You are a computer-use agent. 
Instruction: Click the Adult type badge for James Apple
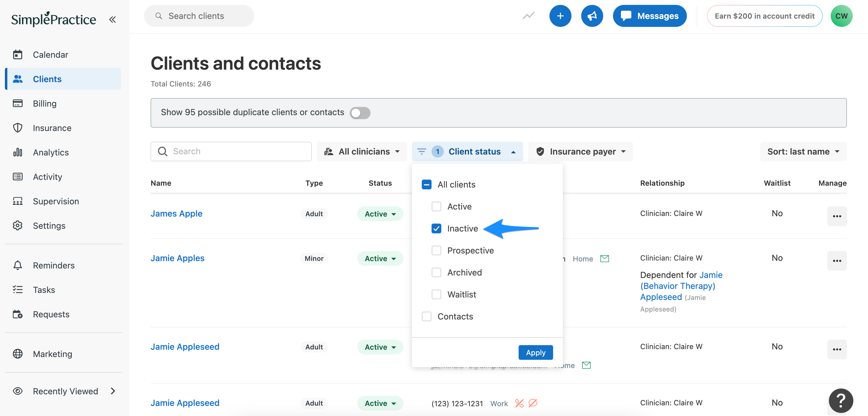[x=314, y=214]
